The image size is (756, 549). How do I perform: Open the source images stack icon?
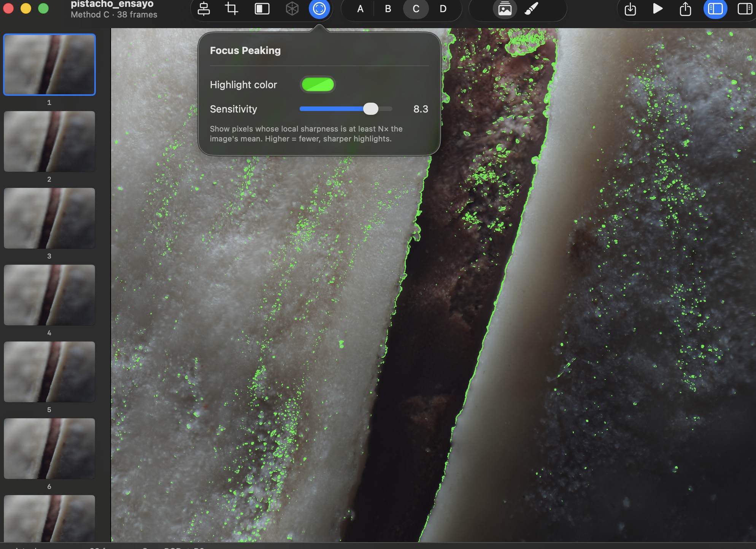(505, 9)
